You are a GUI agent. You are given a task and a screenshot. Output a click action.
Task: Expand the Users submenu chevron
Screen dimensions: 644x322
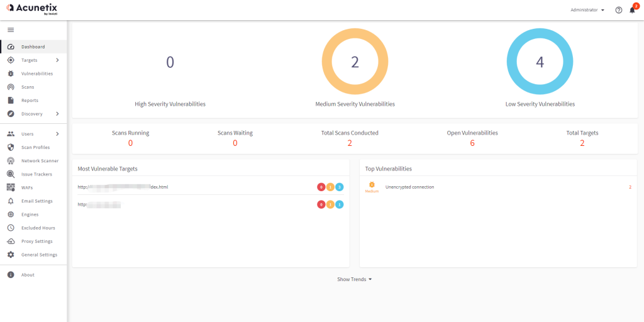57,134
